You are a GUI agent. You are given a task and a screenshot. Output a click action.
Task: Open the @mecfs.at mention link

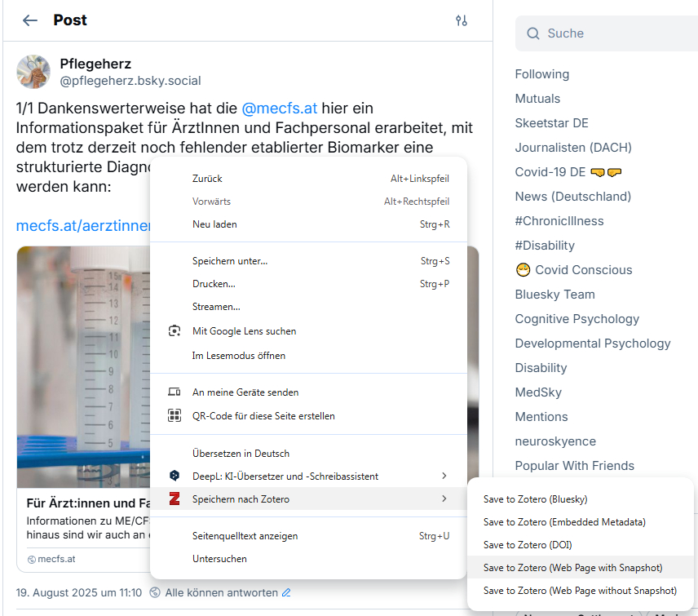pos(279,108)
